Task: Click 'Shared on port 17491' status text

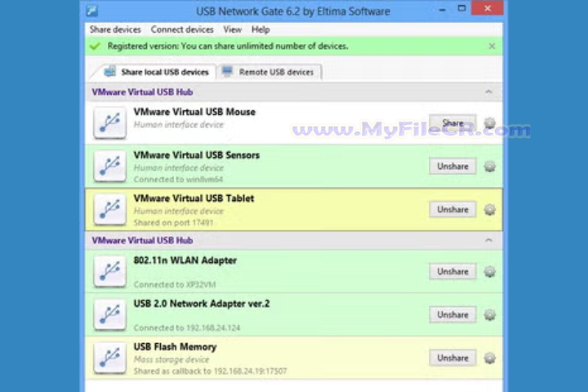Action: 173,223
